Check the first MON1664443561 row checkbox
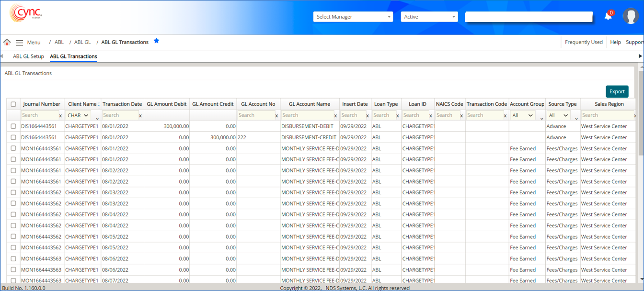Screen dimensions: 644x291 tap(13, 148)
